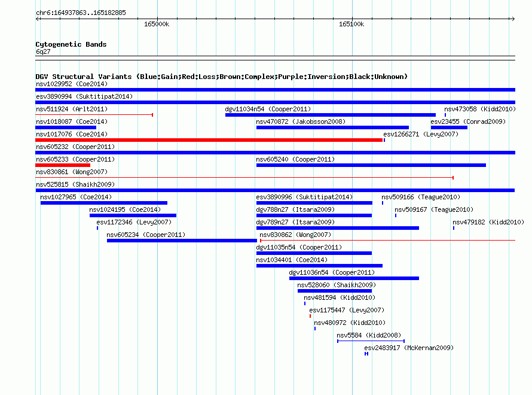Viewport: 532px width, 395px height.
Task: Click the nsv605240 (Cooper2011) label
Action: [x=295, y=159]
